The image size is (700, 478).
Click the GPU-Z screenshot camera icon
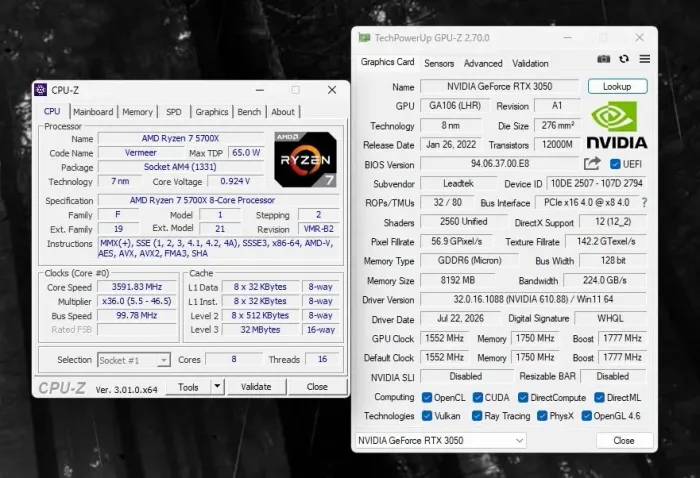coord(604,59)
